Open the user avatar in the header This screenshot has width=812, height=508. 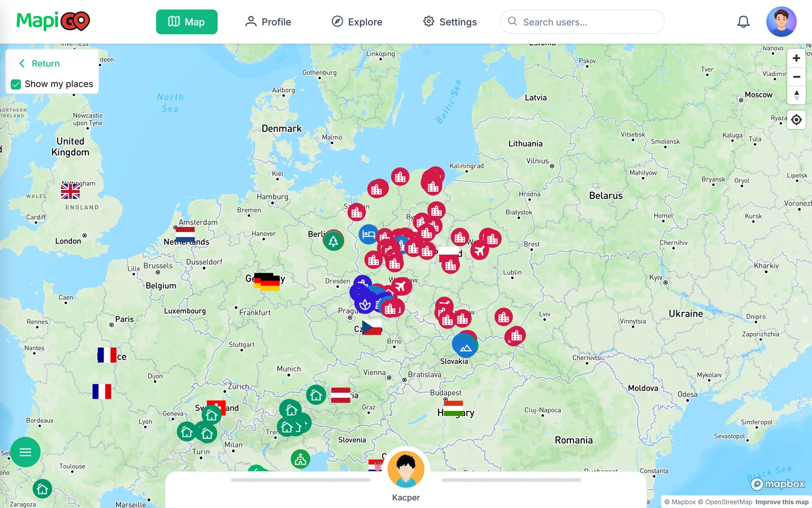(x=782, y=22)
